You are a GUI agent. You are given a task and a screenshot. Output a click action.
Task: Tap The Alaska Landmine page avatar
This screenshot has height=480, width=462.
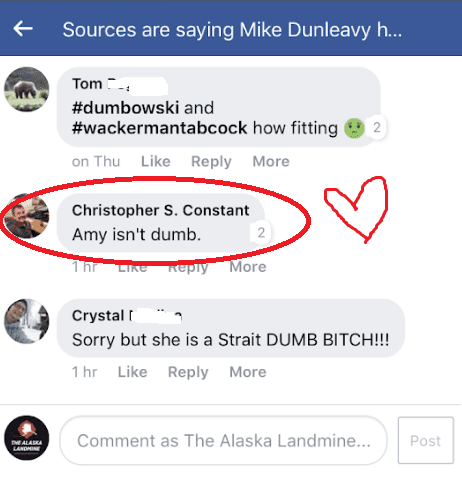[x=27, y=438]
